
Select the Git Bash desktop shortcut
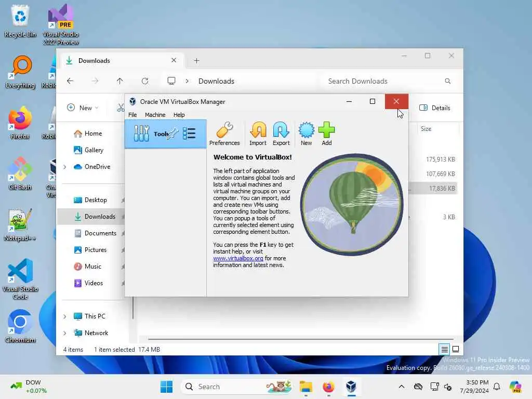20,174
